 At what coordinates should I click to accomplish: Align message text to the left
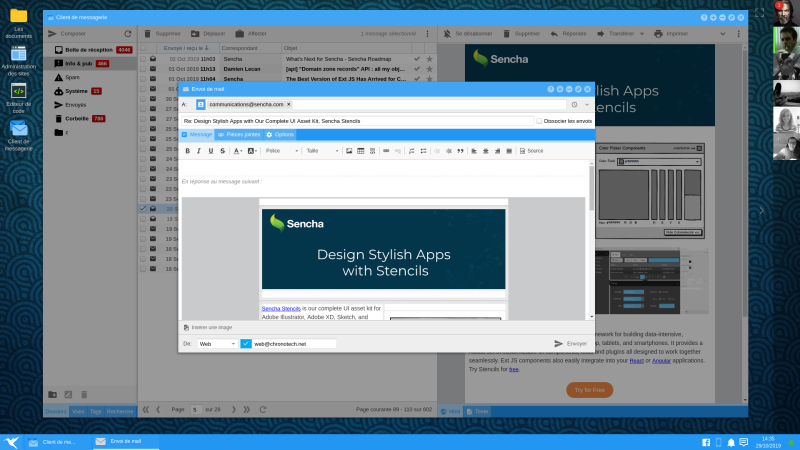[x=474, y=151]
